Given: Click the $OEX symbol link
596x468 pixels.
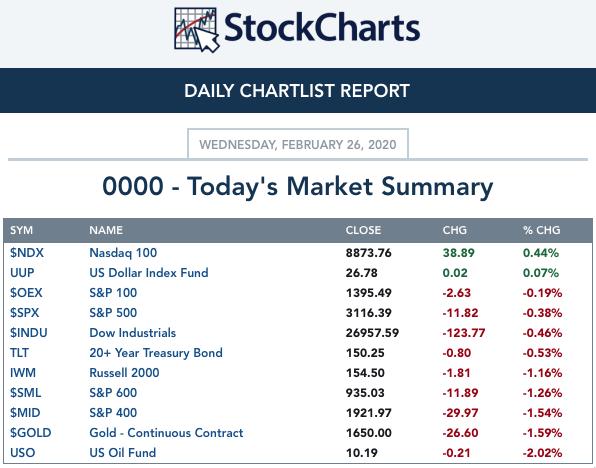Looking at the screenshot, I should (26, 293).
